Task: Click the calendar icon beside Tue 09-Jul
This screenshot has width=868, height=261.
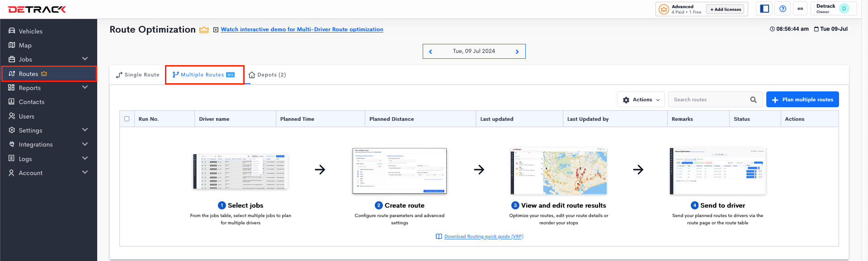Action: pyautogui.click(x=816, y=29)
